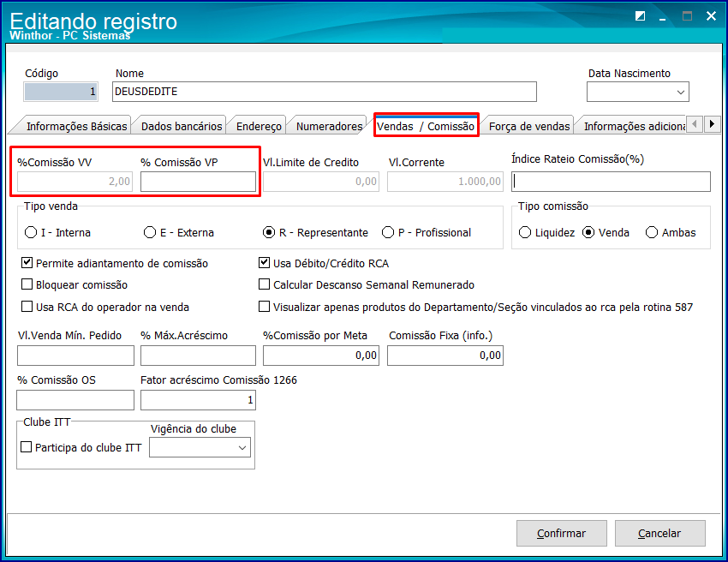This screenshot has height=562, width=728.
Task: Switch to the Dados bancários tab
Action: tap(182, 126)
